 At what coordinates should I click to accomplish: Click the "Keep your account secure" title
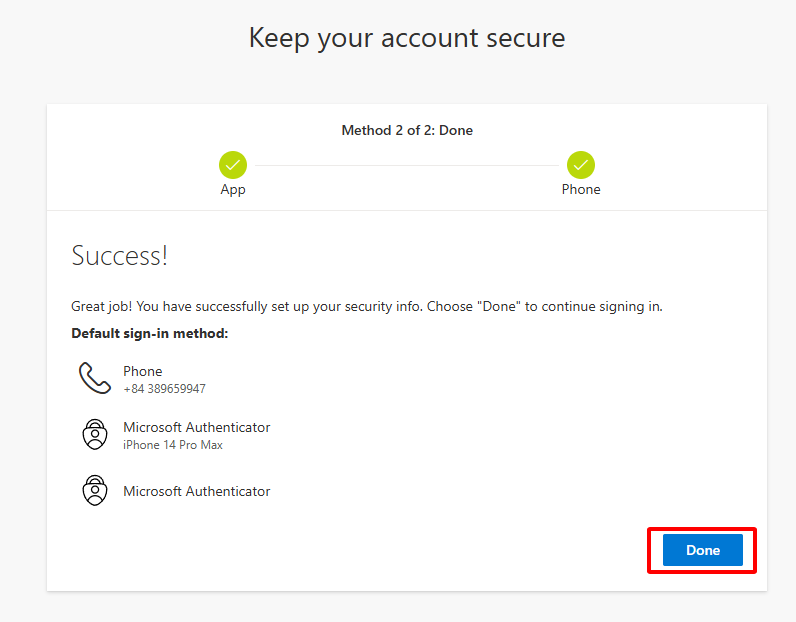406,38
